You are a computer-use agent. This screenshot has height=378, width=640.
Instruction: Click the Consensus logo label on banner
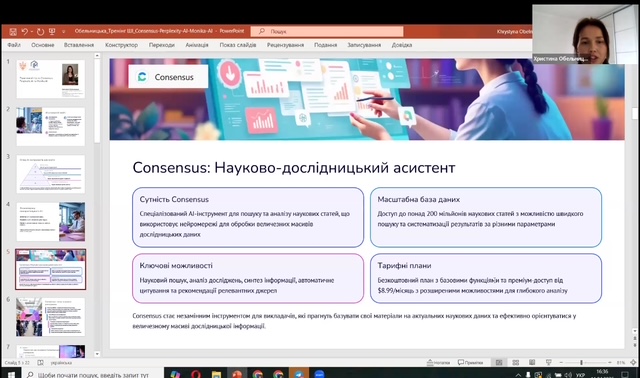pos(168,77)
